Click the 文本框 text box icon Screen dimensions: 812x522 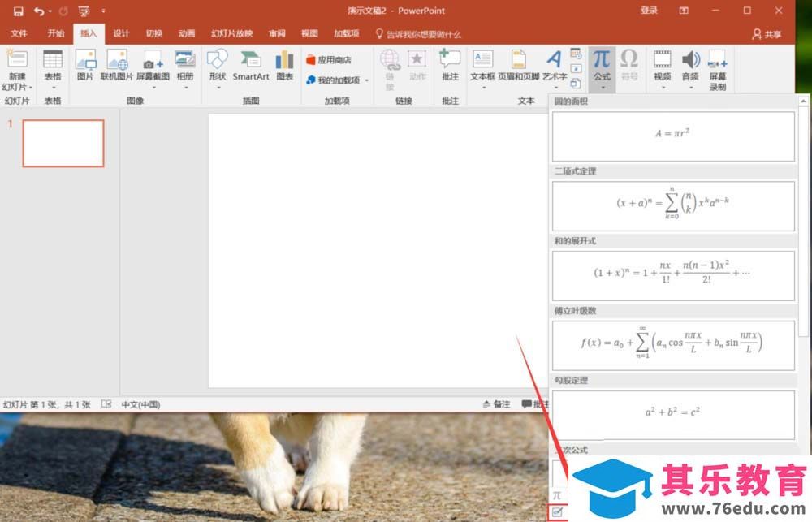click(x=482, y=59)
